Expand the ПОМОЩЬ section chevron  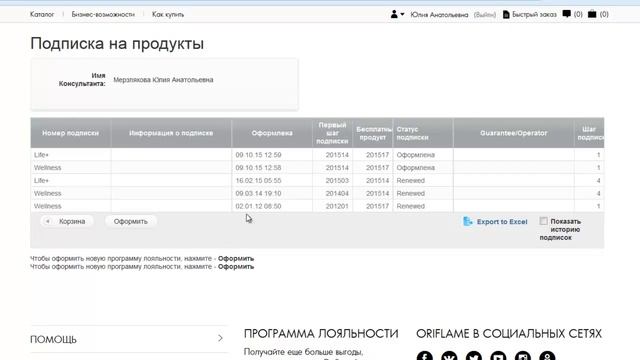click(220, 338)
